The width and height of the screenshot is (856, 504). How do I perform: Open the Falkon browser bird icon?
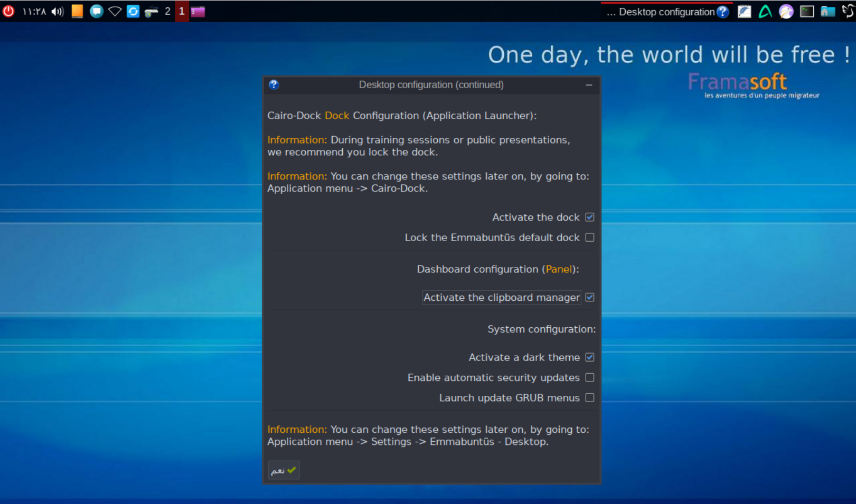coord(786,12)
